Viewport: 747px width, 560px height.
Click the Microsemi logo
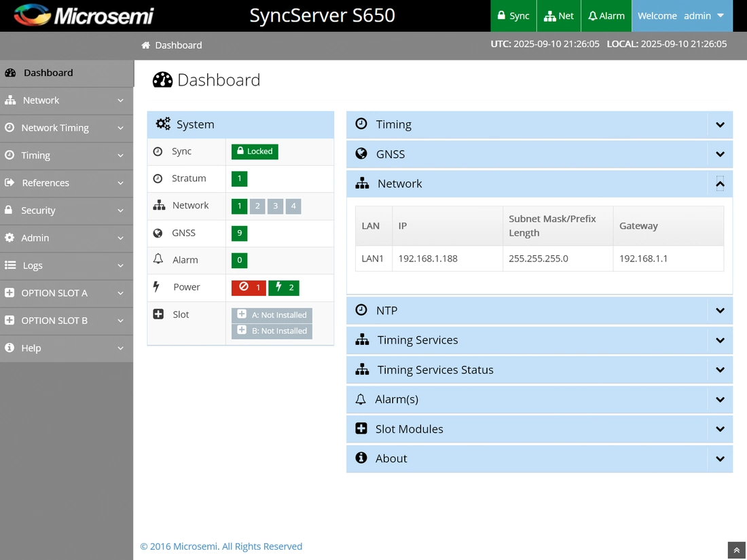pyautogui.click(x=84, y=15)
